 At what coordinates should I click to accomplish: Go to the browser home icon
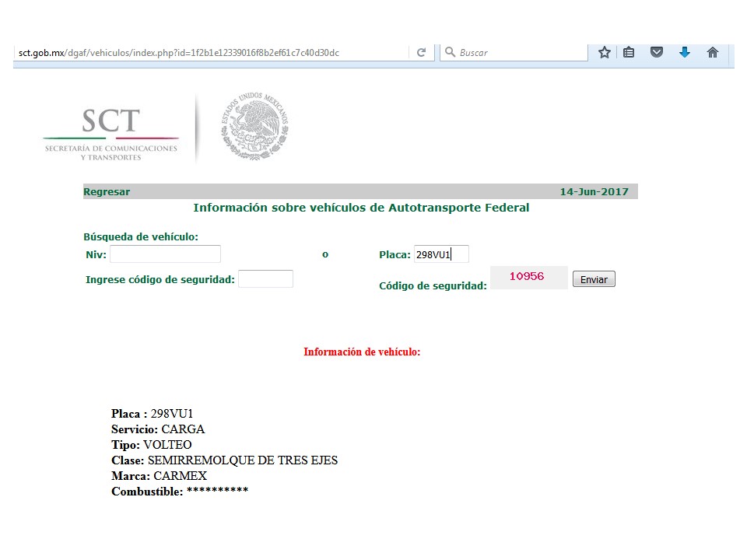(x=712, y=53)
